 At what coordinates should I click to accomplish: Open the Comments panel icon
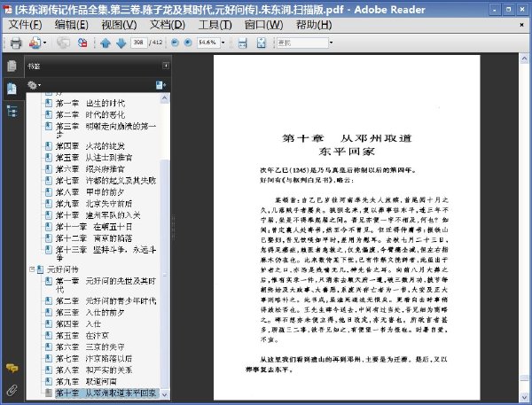[x=12, y=368]
